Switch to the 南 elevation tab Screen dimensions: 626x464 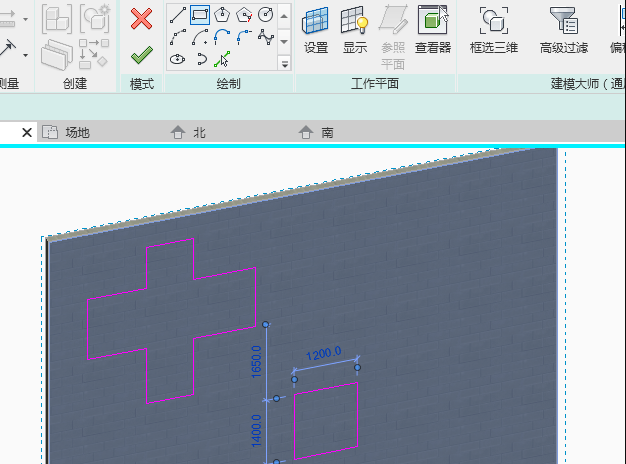316,132
